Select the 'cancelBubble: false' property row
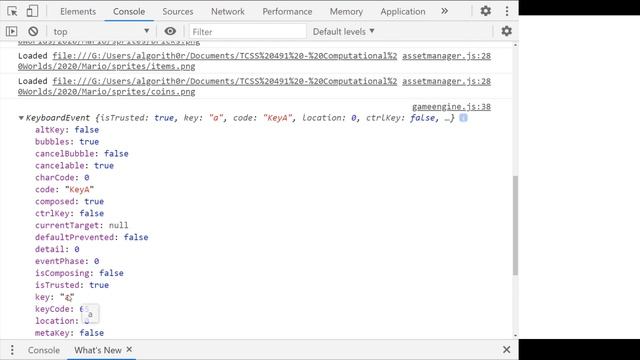The image size is (640, 360). click(x=82, y=153)
